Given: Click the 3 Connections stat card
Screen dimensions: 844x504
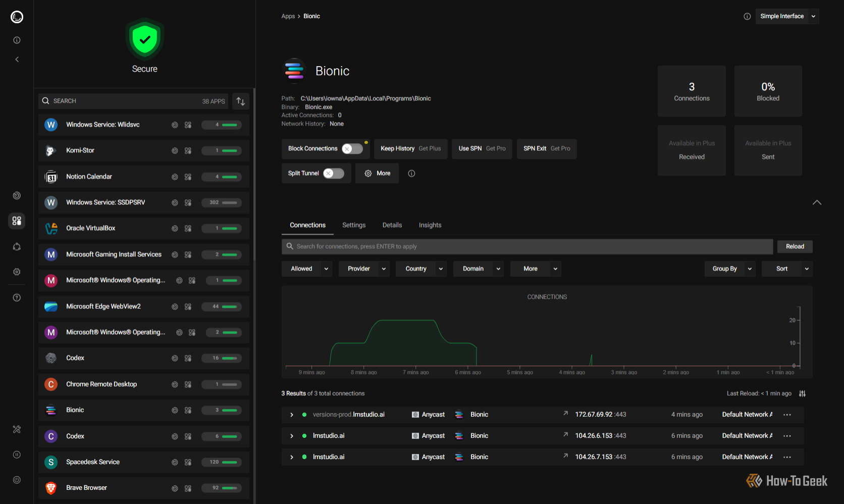Looking at the screenshot, I should [x=692, y=91].
